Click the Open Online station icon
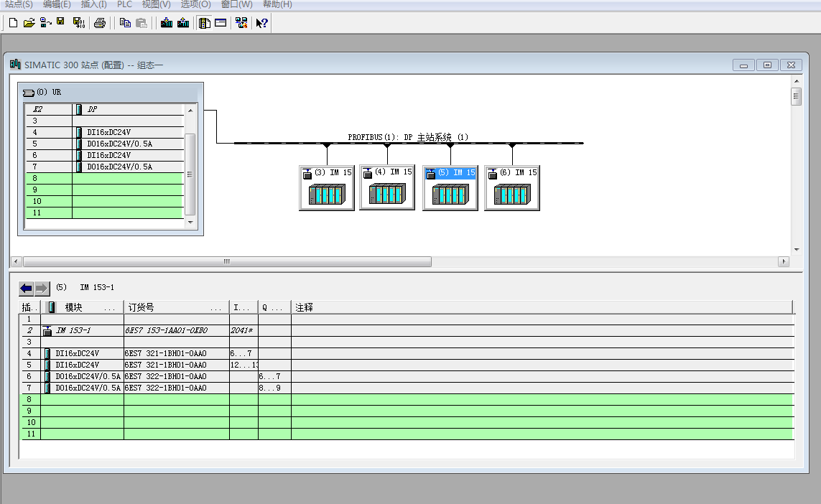This screenshot has width=821, height=504. point(45,22)
